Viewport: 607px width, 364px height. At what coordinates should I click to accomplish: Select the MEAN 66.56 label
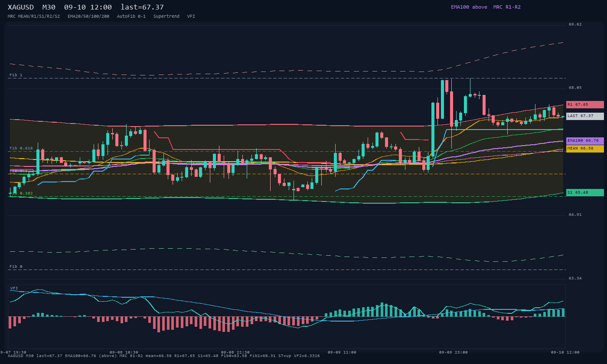point(585,149)
